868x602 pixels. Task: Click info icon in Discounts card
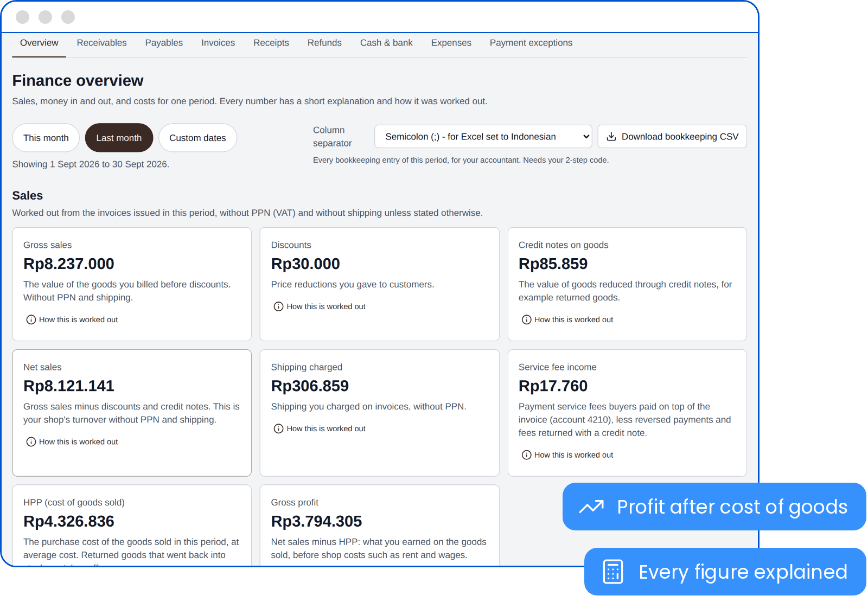point(278,307)
